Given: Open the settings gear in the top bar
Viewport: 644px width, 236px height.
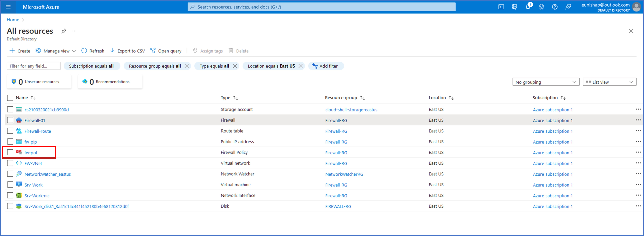Looking at the screenshot, I should (x=542, y=7).
